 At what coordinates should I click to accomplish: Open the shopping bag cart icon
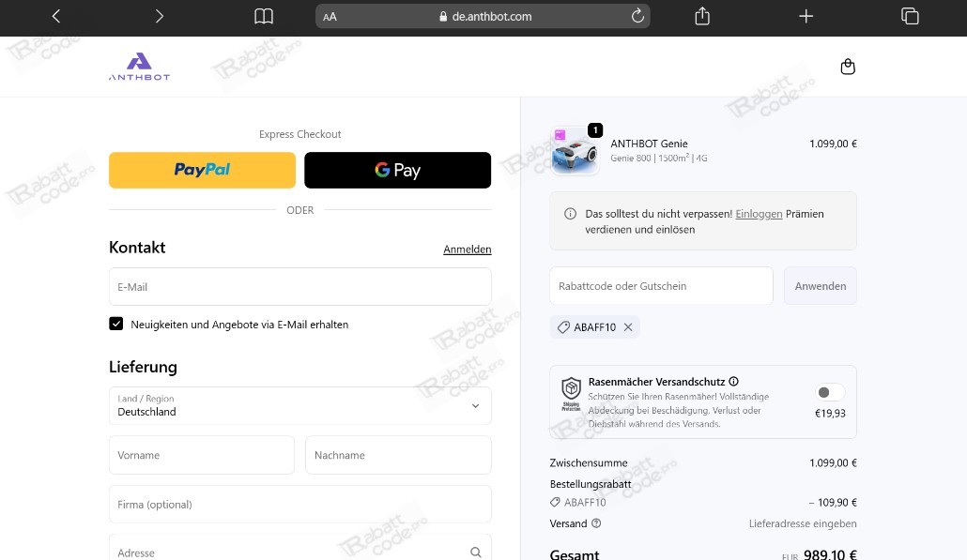pos(848,67)
